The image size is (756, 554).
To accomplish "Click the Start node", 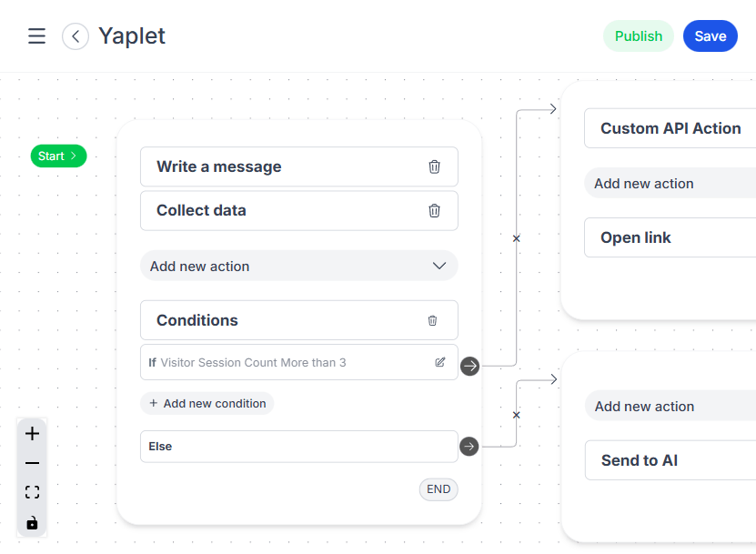I will point(58,156).
